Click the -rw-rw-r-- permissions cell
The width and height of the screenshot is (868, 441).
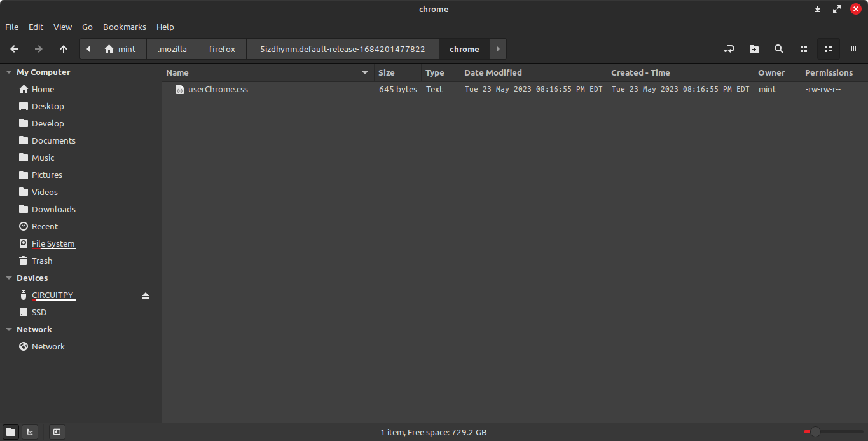(x=823, y=90)
